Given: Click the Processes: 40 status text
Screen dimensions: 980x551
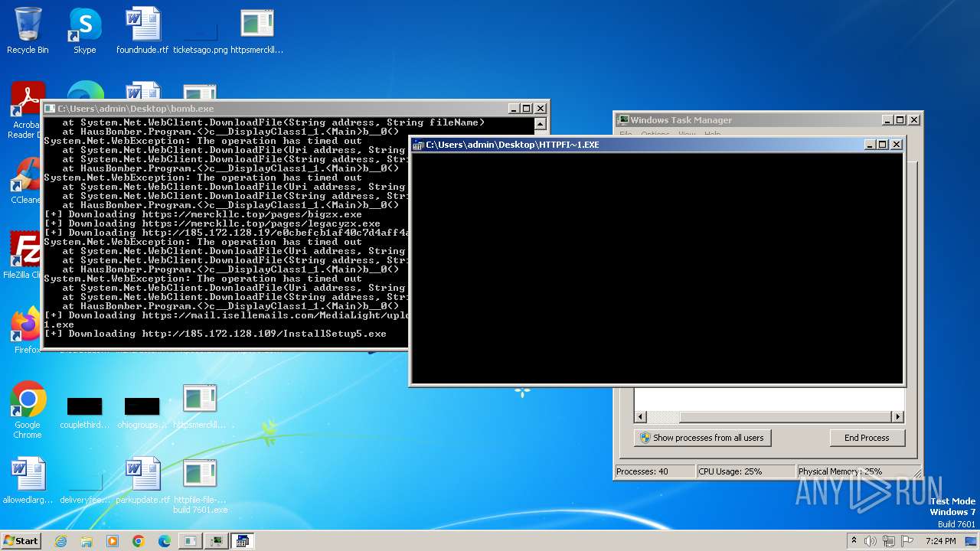Looking at the screenshot, I should point(642,471).
